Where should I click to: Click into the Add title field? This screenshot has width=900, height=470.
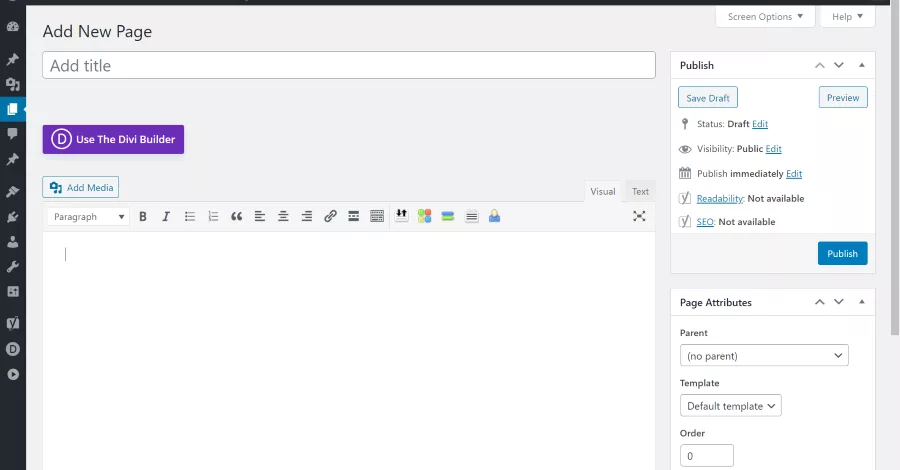[x=349, y=65]
